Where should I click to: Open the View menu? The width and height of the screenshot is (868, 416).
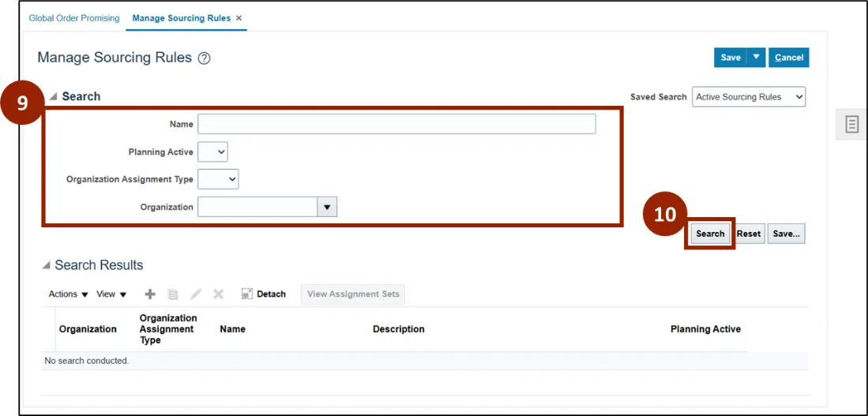tap(111, 294)
